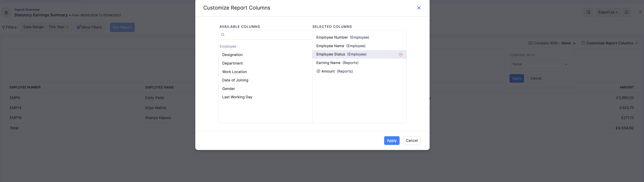The image size is (644, 182).
Task: Click the Payroll Overview breadcrumb
Action: (27, 10)
